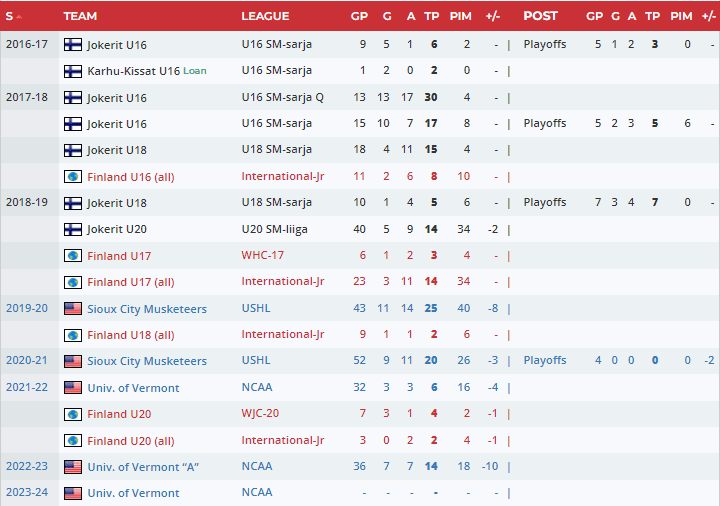Screen dimensions: 720x506
Task: Click globe icon beside Finland U16 (all)
Action: [x=73, y=176]
